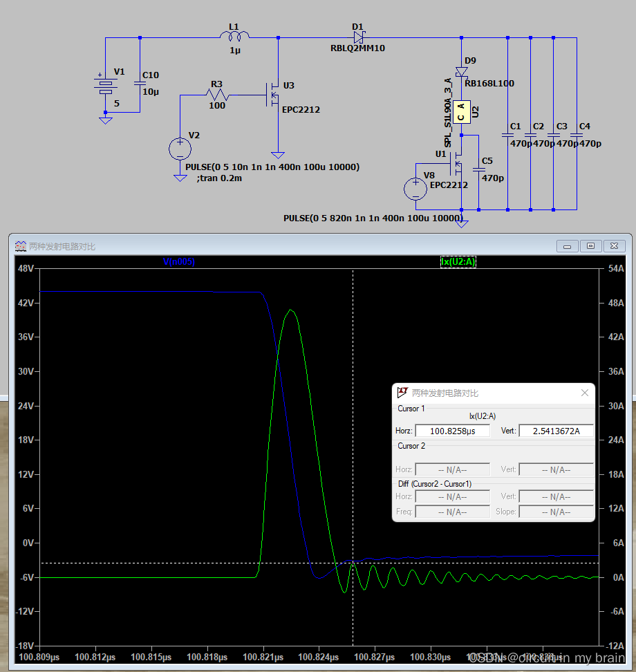This screenshot has height=672, width=636.
Task: Click the Cursor 2 Horz field
Action: [453, 469]
